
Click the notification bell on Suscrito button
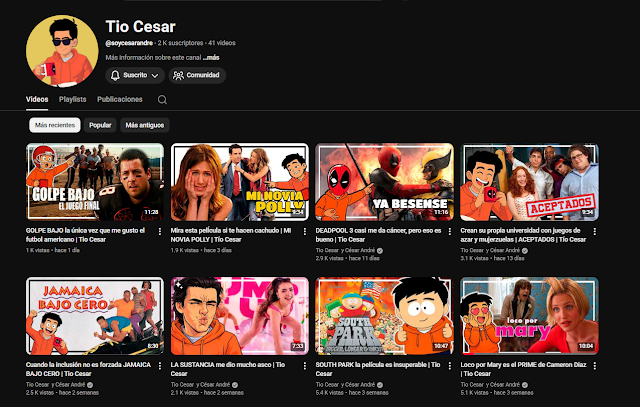(x=116, y=75)
